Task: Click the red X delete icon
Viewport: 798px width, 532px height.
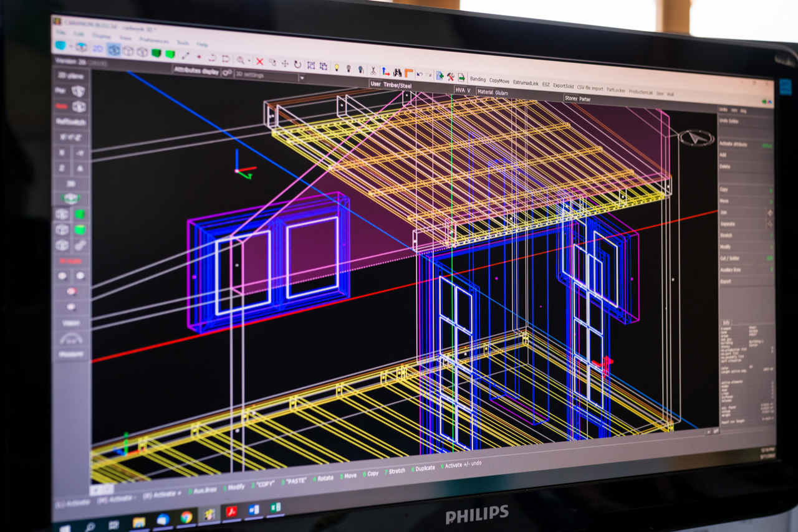Action: pyautogui.click(x=259, y=62)
